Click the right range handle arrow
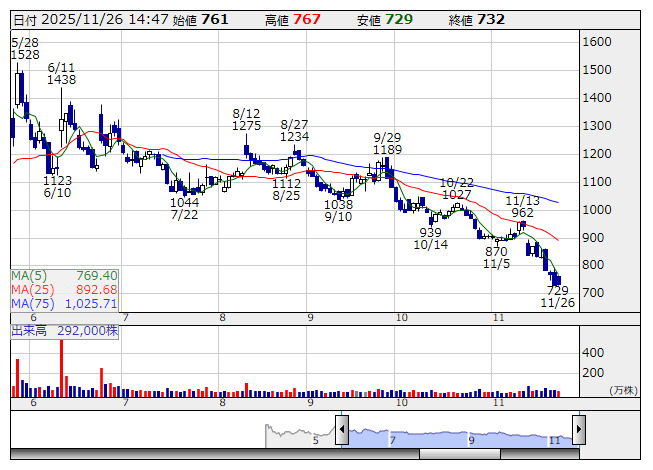Viewport: 653px width, 470px height. coord(579,430)
